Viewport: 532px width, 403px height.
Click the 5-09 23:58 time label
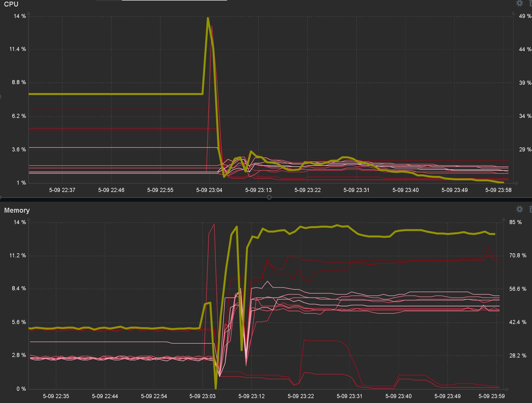click(498, 190)
